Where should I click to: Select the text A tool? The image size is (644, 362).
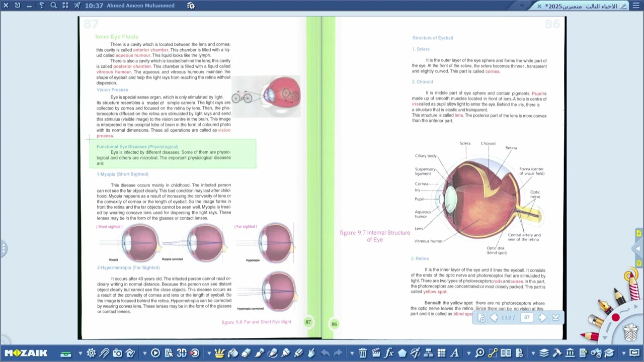pos(454,353)
